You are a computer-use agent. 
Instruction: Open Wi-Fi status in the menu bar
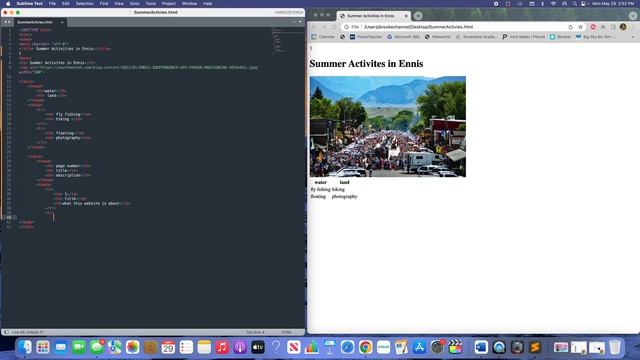553,4
